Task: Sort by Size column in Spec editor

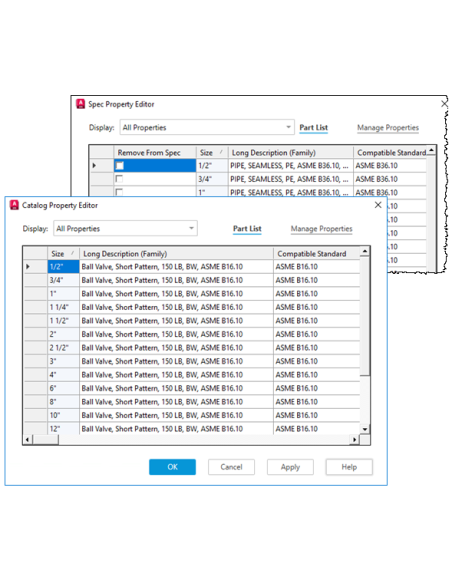Action: pyautogui.click(x=212, y=152)
